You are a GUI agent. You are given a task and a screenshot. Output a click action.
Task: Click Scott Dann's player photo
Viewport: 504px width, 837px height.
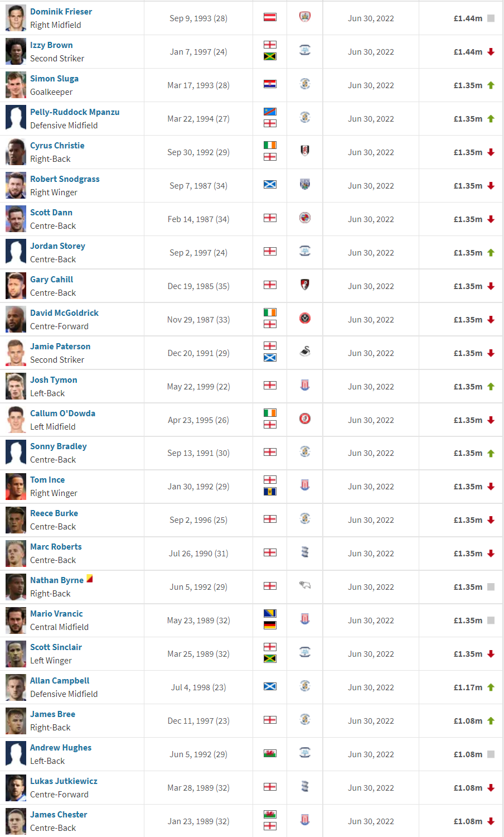[16, 219]
